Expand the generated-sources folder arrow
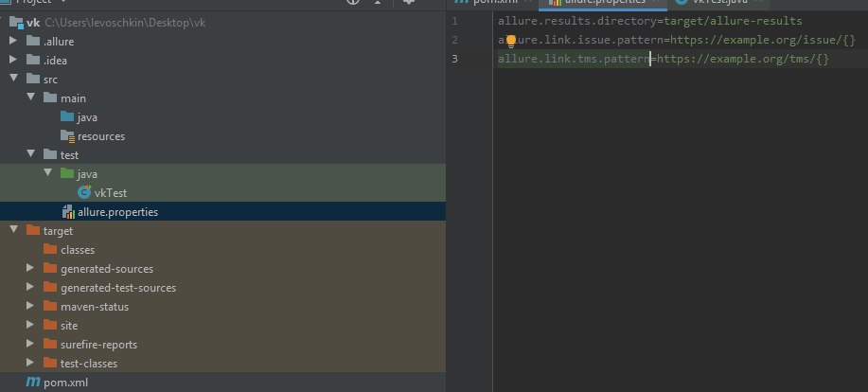868x392 pixels. (x=30, y=268)
